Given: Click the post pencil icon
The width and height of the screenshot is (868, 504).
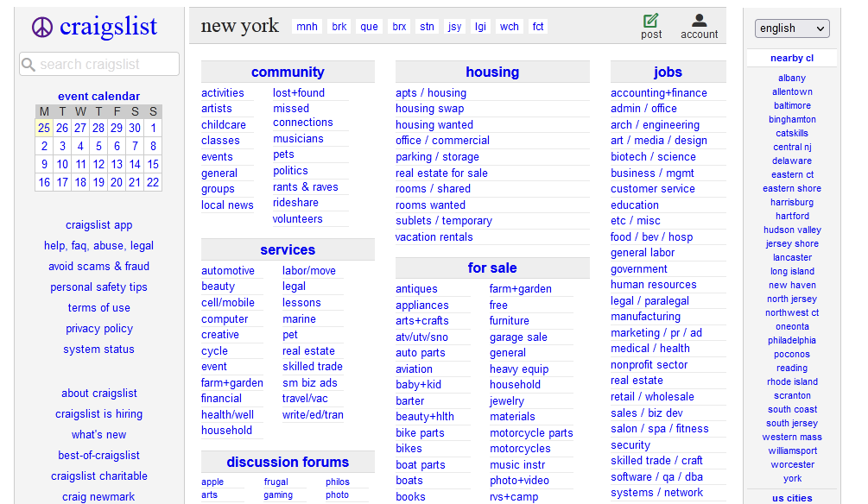Looking at the screenshot, I should (651, 21).
